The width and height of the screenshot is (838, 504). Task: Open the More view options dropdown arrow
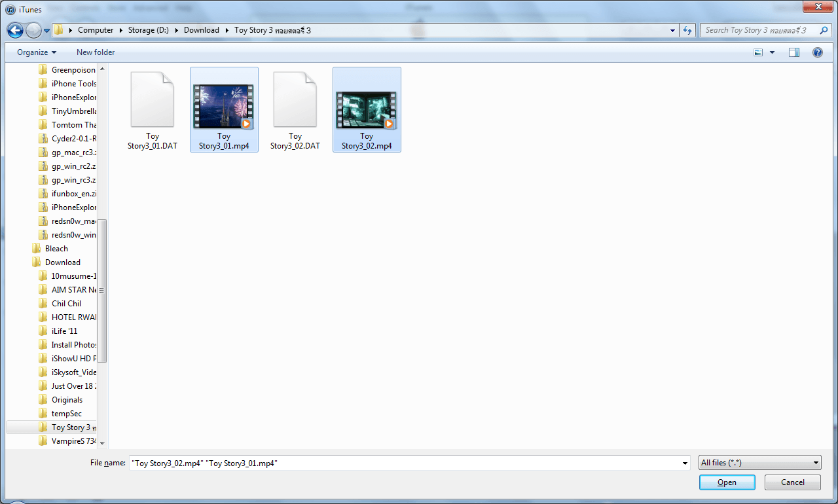772,52
